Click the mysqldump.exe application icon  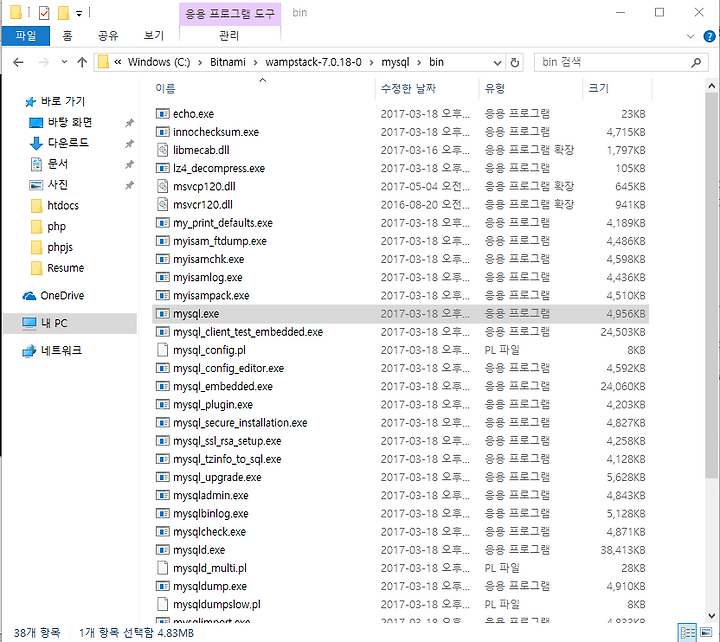163,586
